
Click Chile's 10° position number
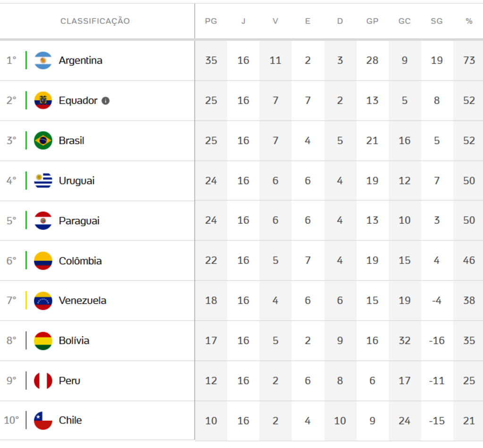pyautogui.click(x=11, y=420)
